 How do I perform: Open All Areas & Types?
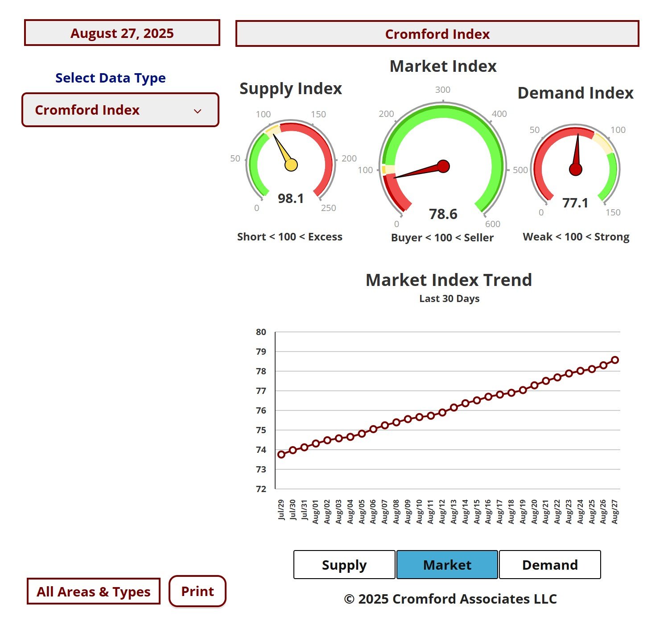click(94, 592)
